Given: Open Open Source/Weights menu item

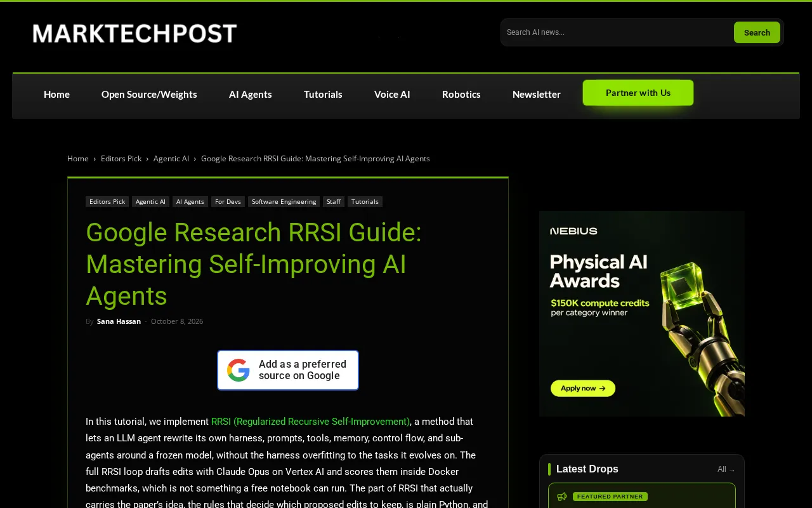Looking at the screenshot, I should click(149, 94).
